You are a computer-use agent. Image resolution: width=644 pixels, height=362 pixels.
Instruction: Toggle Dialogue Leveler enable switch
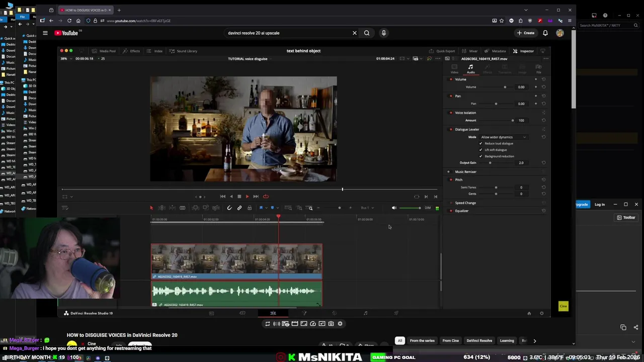click(x=451, y=129)
